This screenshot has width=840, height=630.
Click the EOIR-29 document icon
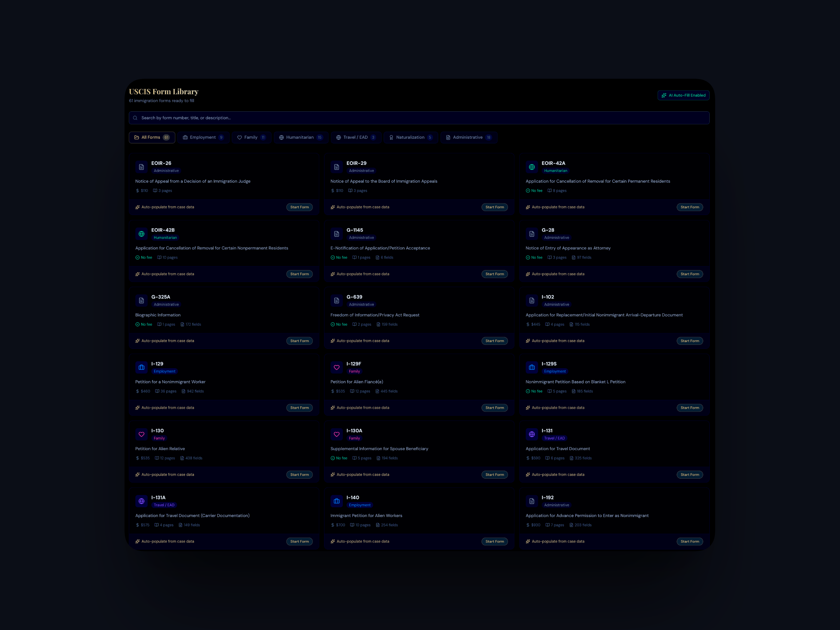pos(336,167)
